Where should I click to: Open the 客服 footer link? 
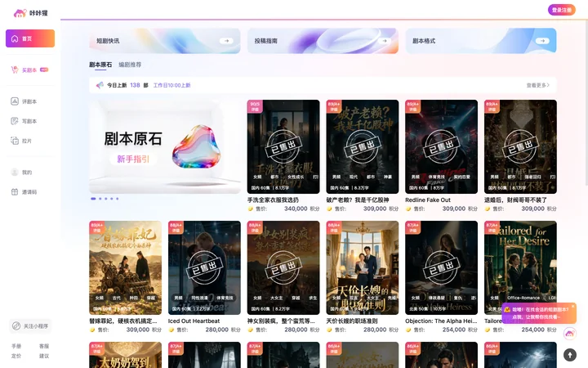44,346
